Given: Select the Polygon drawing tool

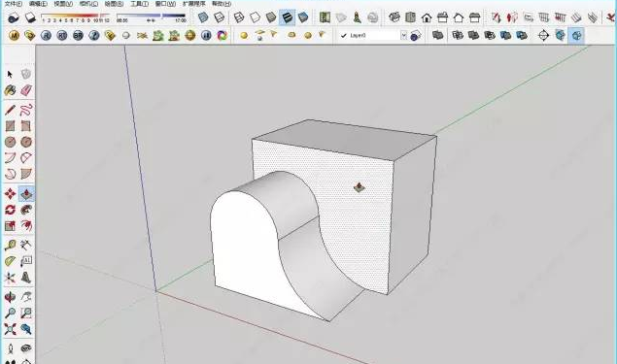Looking at the screenshot, I should coord(26,142).
